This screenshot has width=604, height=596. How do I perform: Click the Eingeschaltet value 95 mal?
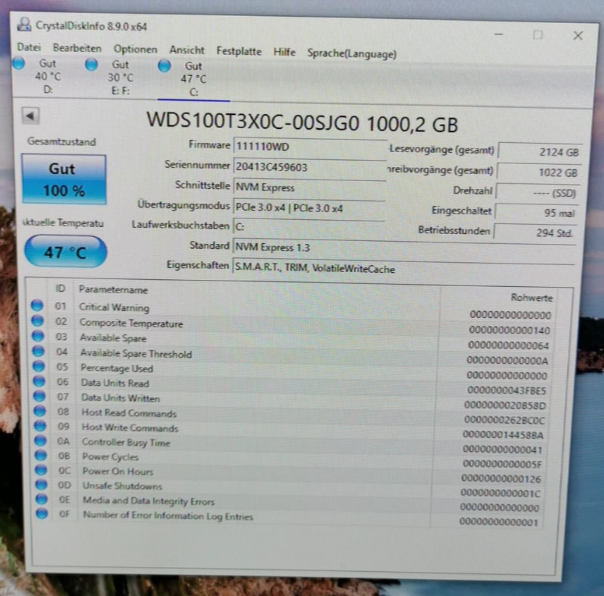(x=536, y=213)
